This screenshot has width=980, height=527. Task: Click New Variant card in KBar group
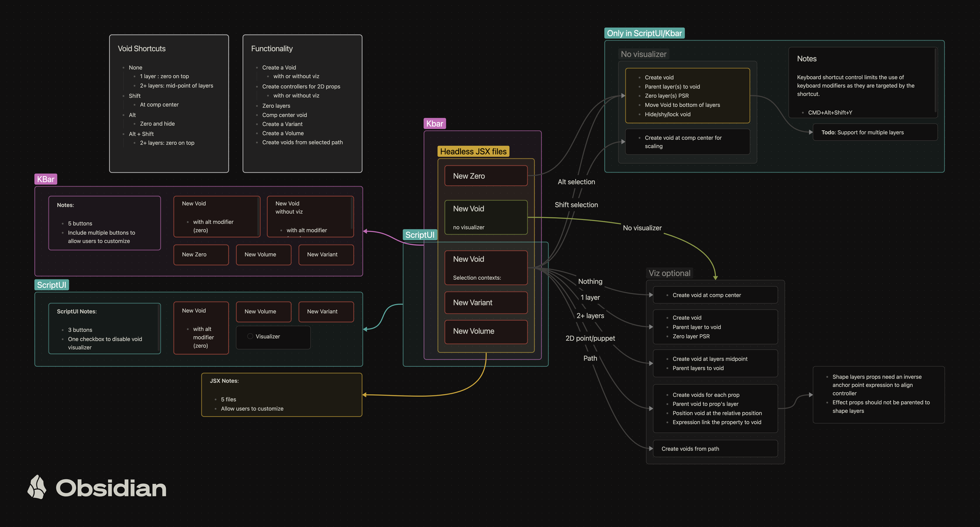(x=326, y=254)
